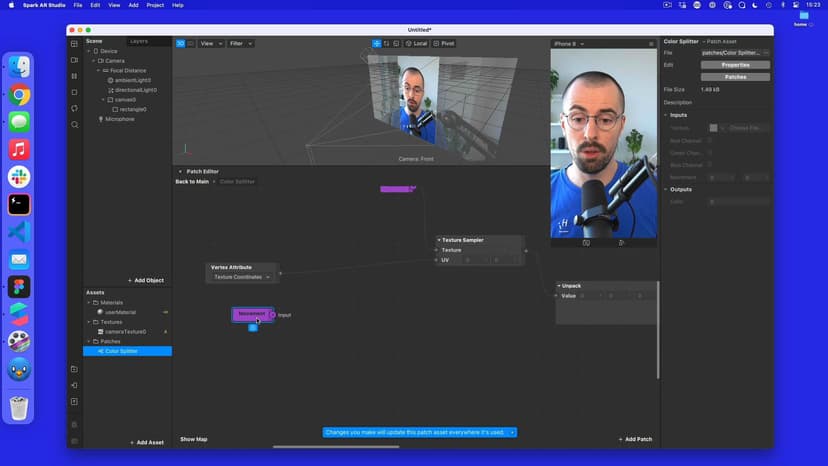Click the Add Asset button
This screenshot has height=466, width=828.
(x=147, y=442)
